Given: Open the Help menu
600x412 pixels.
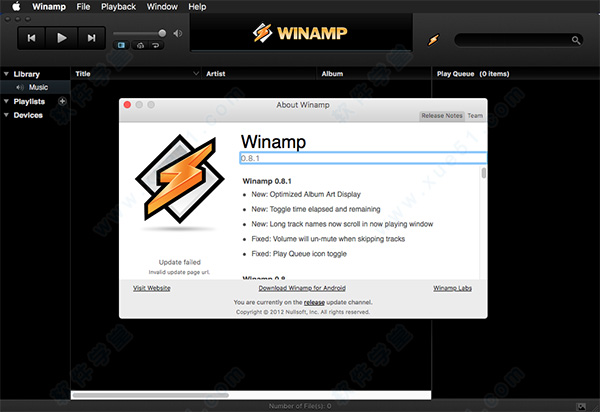Looking at the screenshot, I should 197,7.
